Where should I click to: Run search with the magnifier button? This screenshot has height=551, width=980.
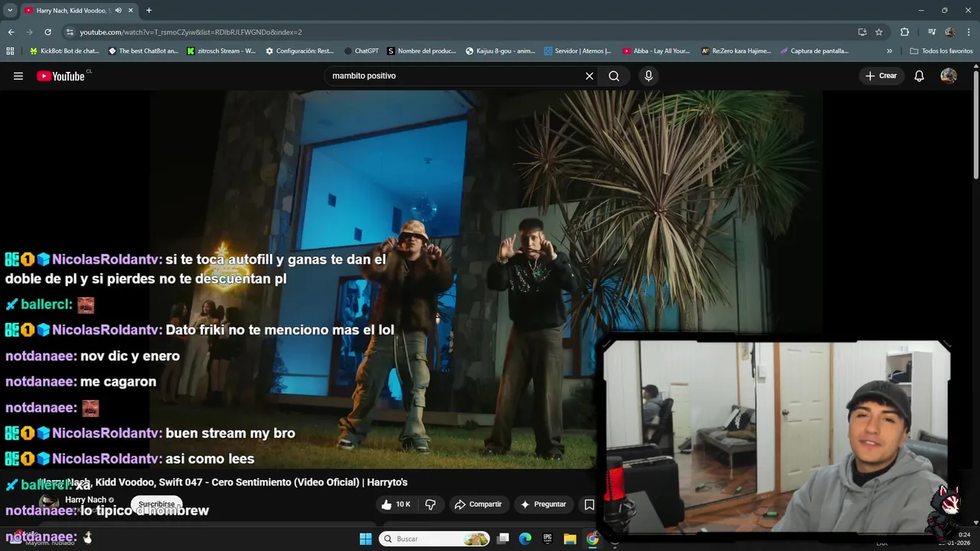coord(614,76)
